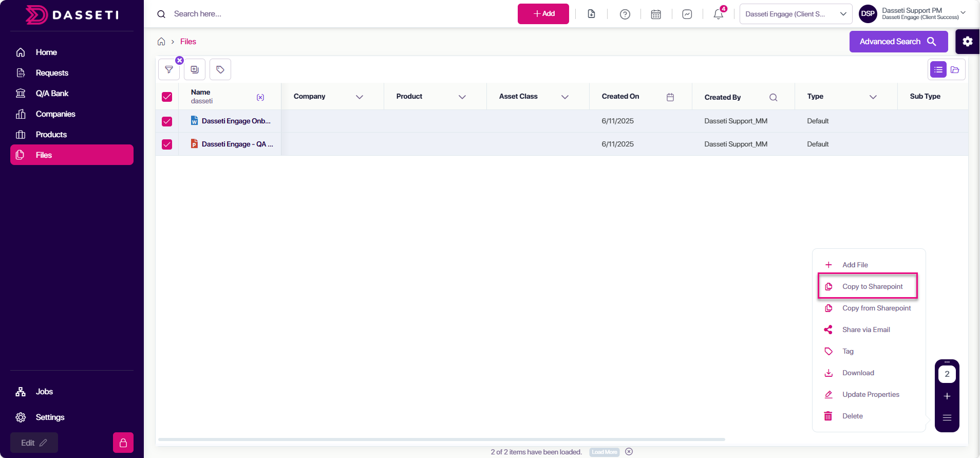Open Companies in the sidebar
The height and width of the screenshot is (458, 980).
click(x=72, y=114)
